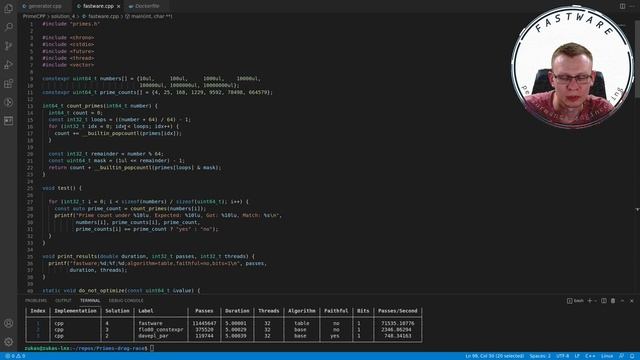Click line 40 do_not_optimize function
The image size is (640, 360).
tap(121, 291)
